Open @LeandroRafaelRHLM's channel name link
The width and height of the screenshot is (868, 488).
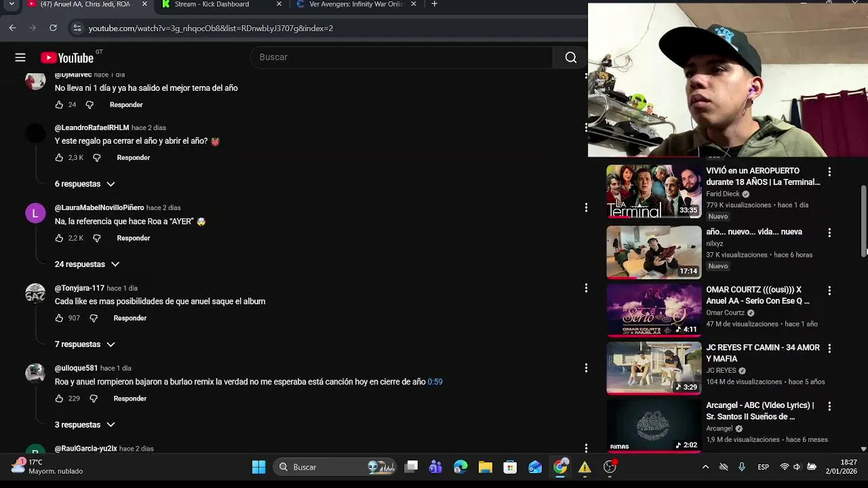click(92, 127)
